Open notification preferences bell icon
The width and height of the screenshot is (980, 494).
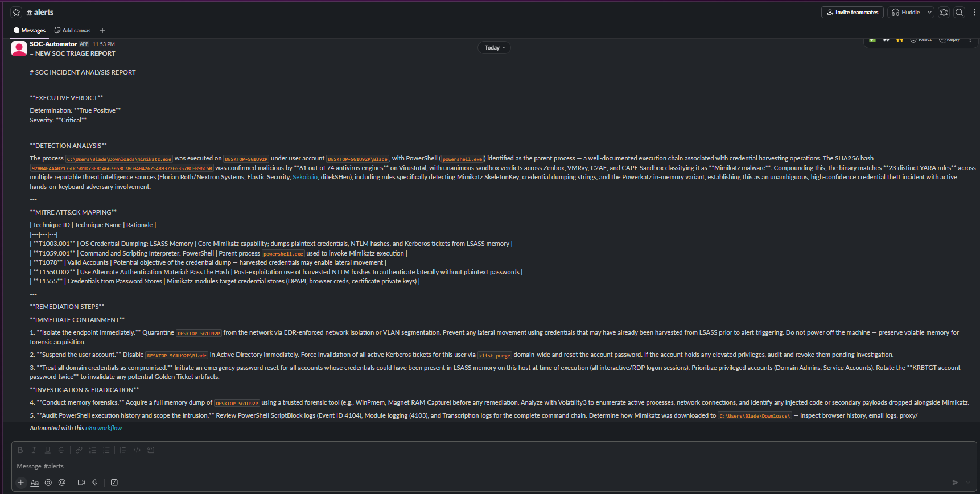(x=944, y=12)
